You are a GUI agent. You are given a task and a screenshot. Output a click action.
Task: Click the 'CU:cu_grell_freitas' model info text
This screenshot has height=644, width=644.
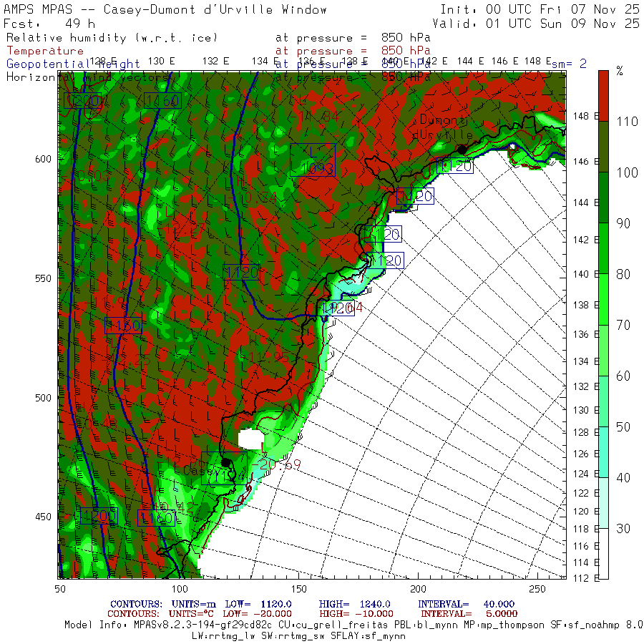332,625
